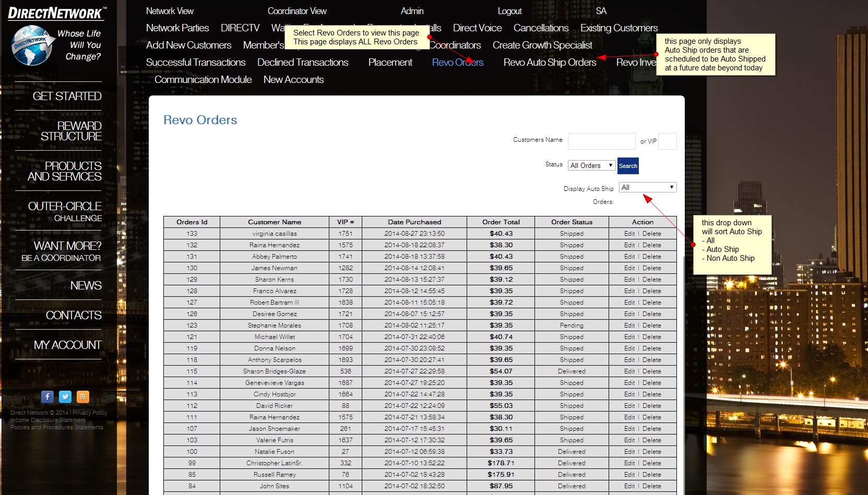Go to PRODUCTS AND SERVICES
This screenshot has width=868, height=495.
[x=65, y=171]
